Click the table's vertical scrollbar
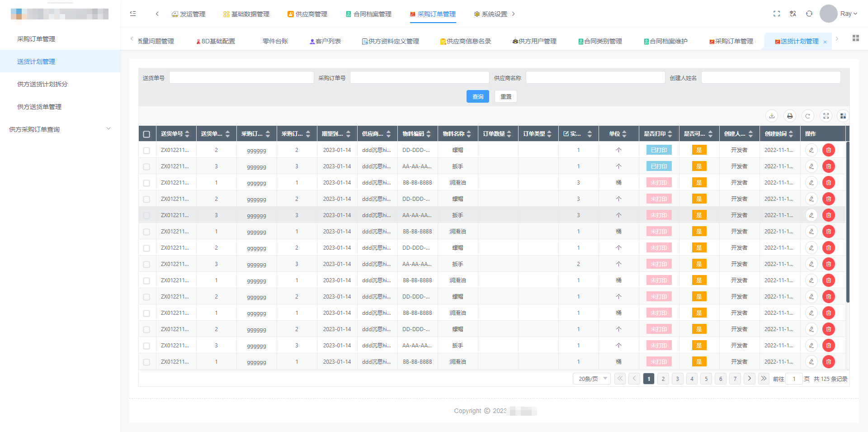Viewport: 868px width, 432px height. (x=848, y=222)
